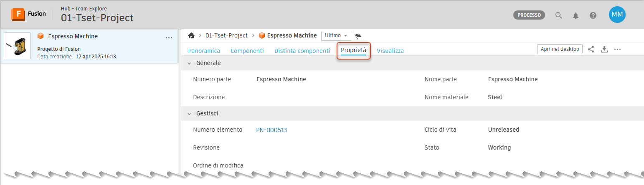Open the notifications bell icon
The height and width of the screenshot is (185, 644).
(x=576, y=15)
